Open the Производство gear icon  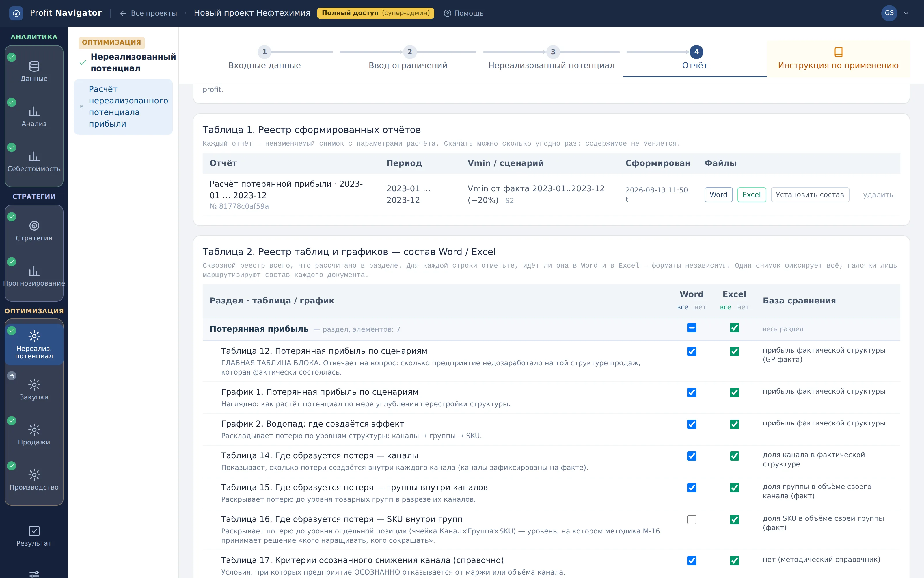34,475
